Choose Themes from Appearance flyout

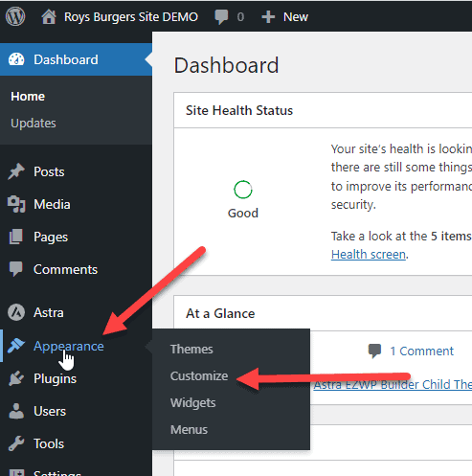coord(191,349)
